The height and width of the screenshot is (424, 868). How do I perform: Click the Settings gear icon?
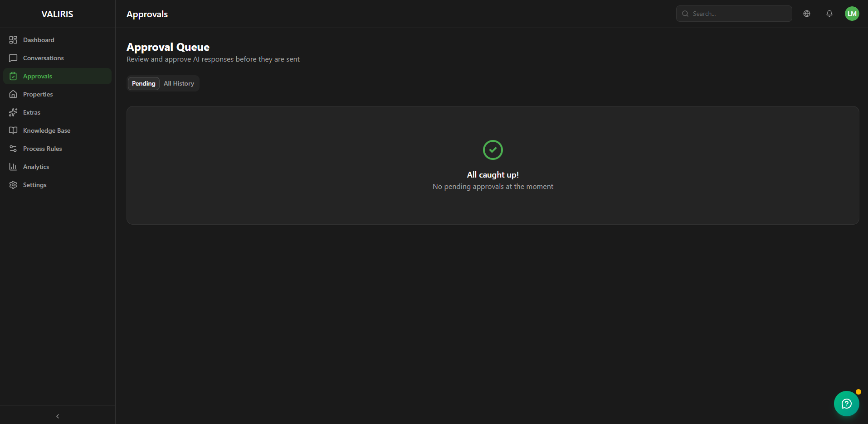click(x=13, y=185)
